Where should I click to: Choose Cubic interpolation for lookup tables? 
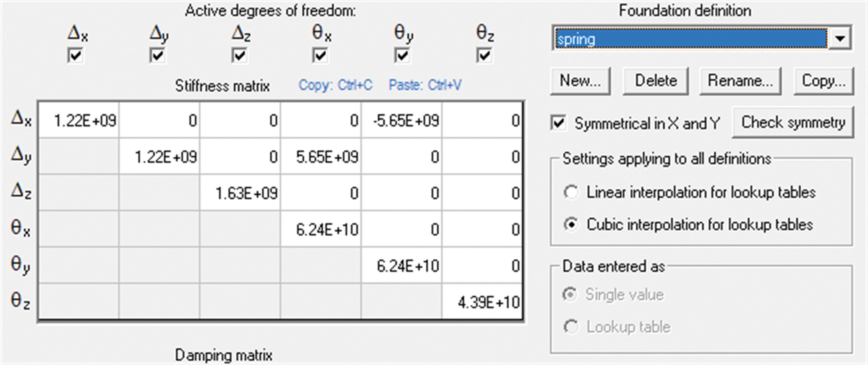(571, 225)
